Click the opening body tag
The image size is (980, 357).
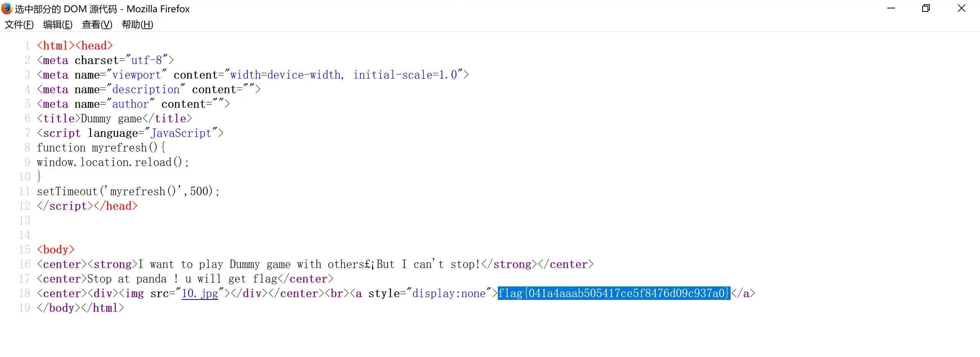(56, 250)
